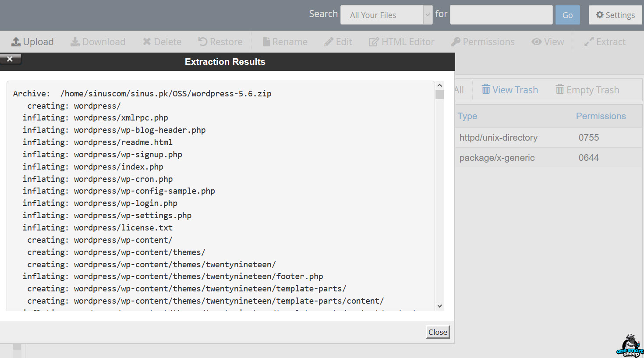
Task: Click the results scrollbar thumb
Action: pyautogui.click(x=439, y=94)
